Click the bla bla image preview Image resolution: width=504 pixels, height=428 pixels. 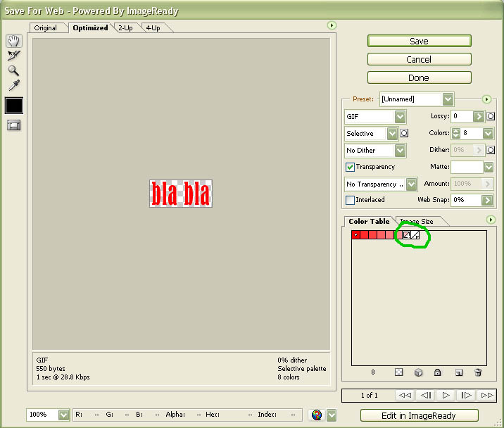click(x=181, y=194)
